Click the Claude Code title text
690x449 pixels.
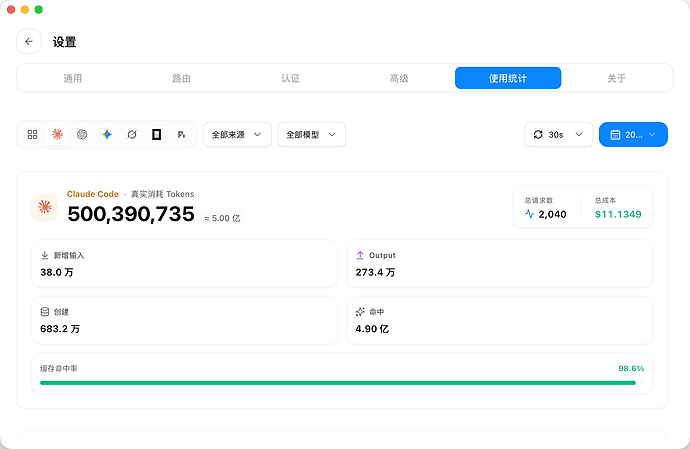pos(93,194)
